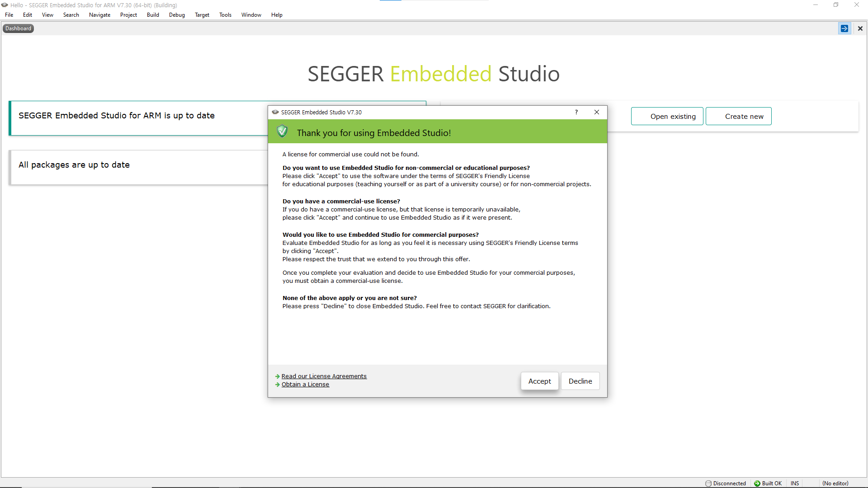
Task: Switch to the Dashboard tab
Action: 18,28
